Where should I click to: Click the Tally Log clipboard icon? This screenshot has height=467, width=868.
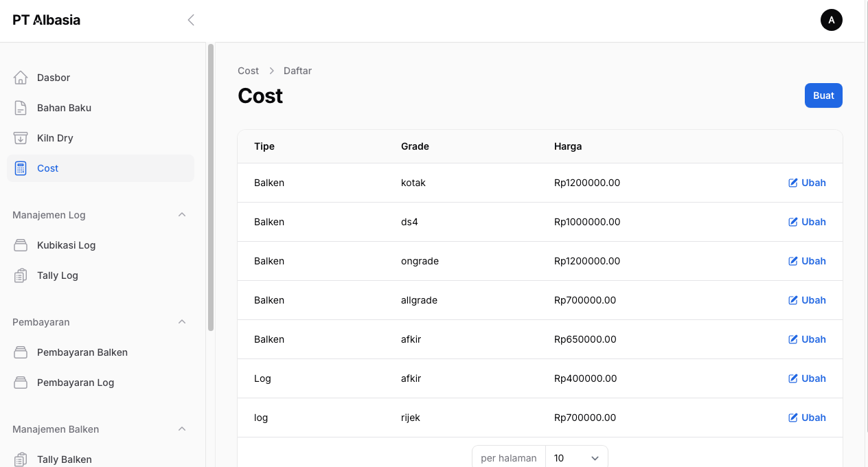[21, 275]
